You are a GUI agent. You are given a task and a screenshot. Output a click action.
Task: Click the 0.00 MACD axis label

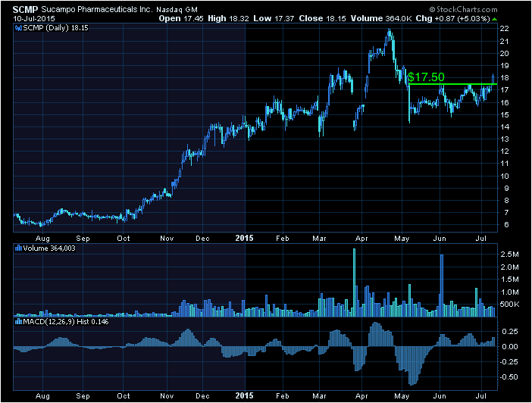click(x=509, y=347)
